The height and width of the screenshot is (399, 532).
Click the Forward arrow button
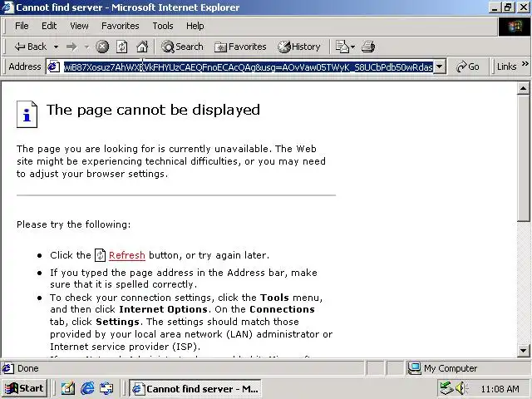[x=71, y=47]
